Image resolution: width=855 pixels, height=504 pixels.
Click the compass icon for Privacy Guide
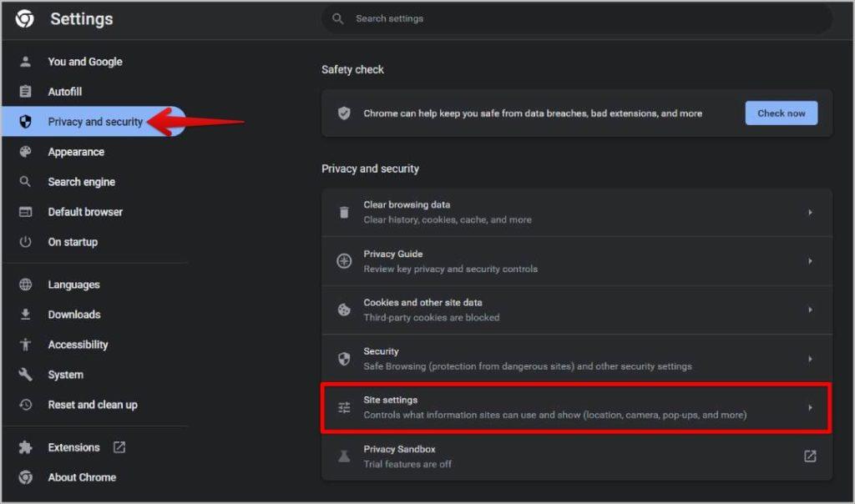click(x=343, y=261)
